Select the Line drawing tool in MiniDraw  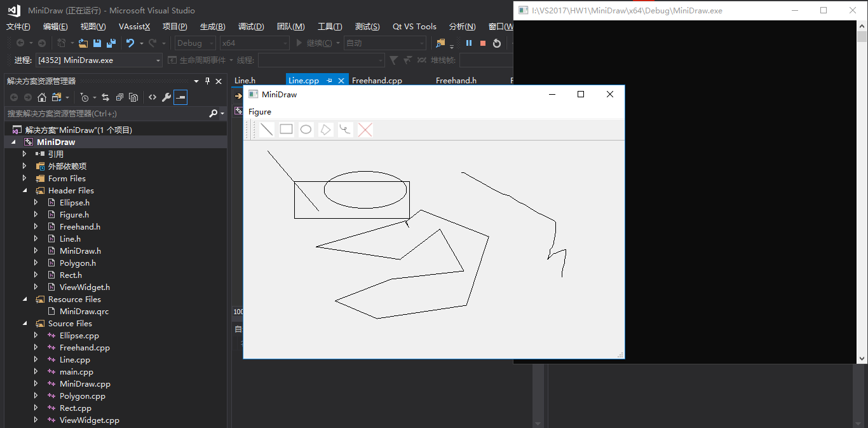[267, 130]
